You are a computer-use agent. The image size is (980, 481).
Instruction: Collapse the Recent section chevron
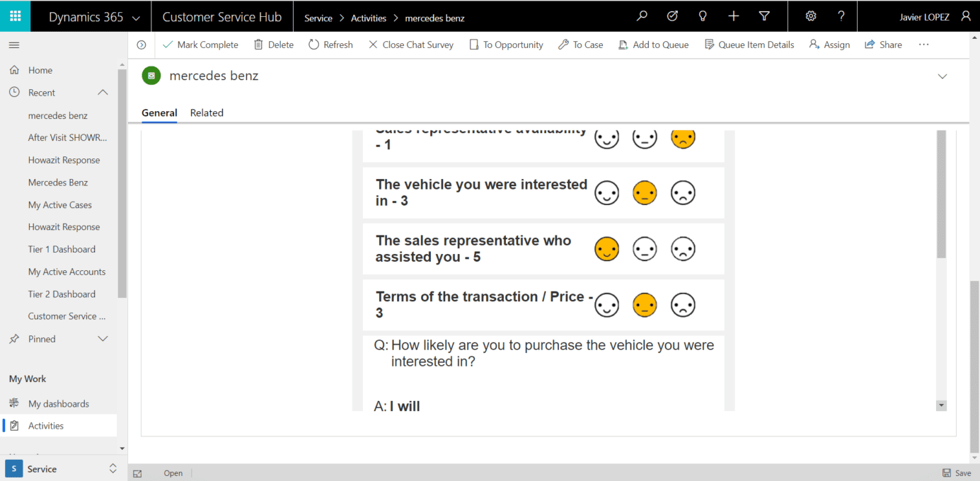click(103, 93)
